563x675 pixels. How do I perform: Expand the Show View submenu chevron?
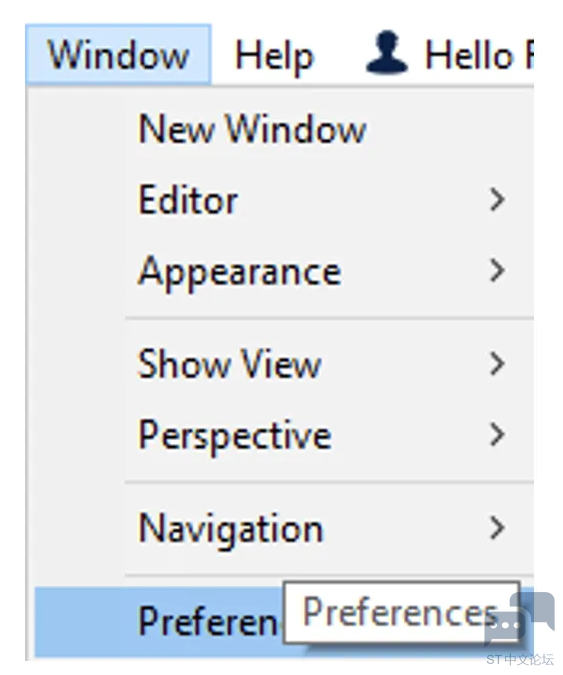tap(497, 364)
